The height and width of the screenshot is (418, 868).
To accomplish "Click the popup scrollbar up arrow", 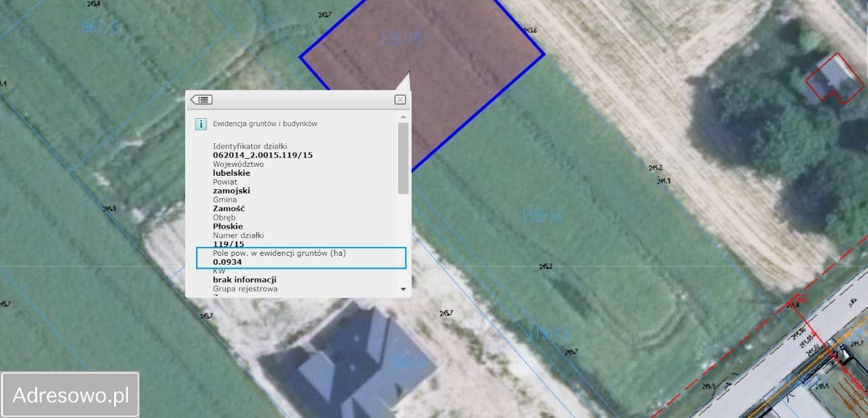I will pos(403,118).
